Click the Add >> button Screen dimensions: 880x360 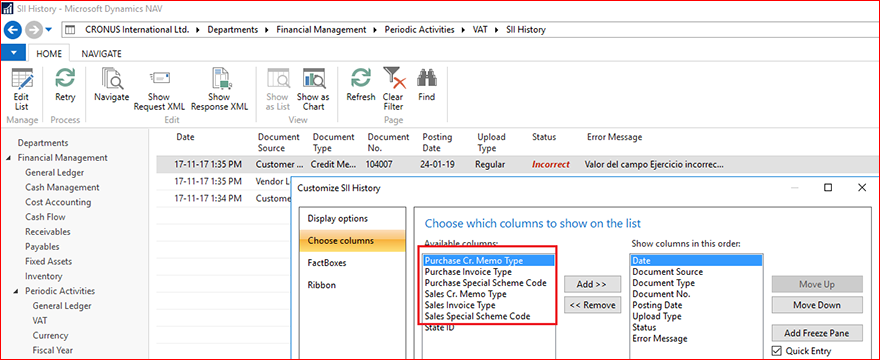pos(592,284)
